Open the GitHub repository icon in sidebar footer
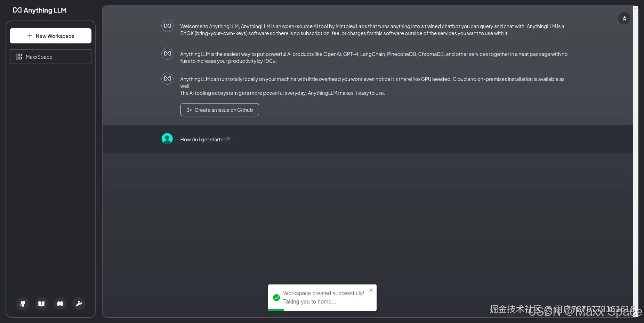Screen dimensions: 644x323 click(23, 304)
